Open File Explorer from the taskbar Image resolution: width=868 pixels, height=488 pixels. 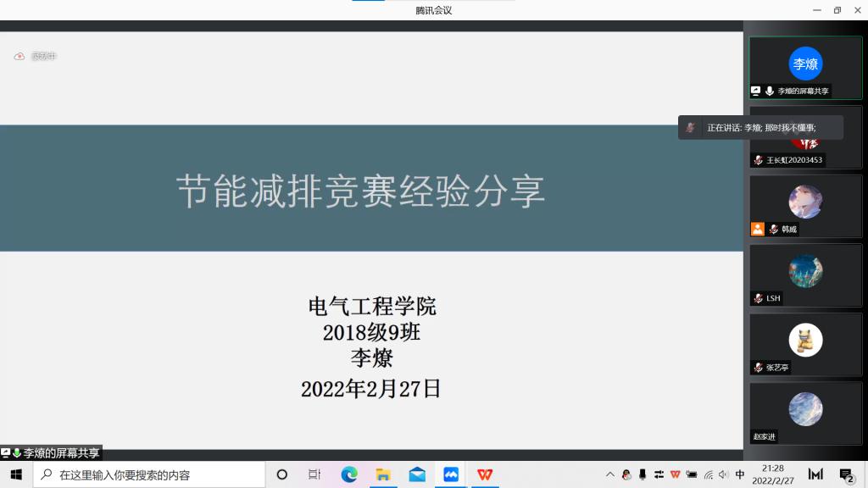tap(383, 474)
